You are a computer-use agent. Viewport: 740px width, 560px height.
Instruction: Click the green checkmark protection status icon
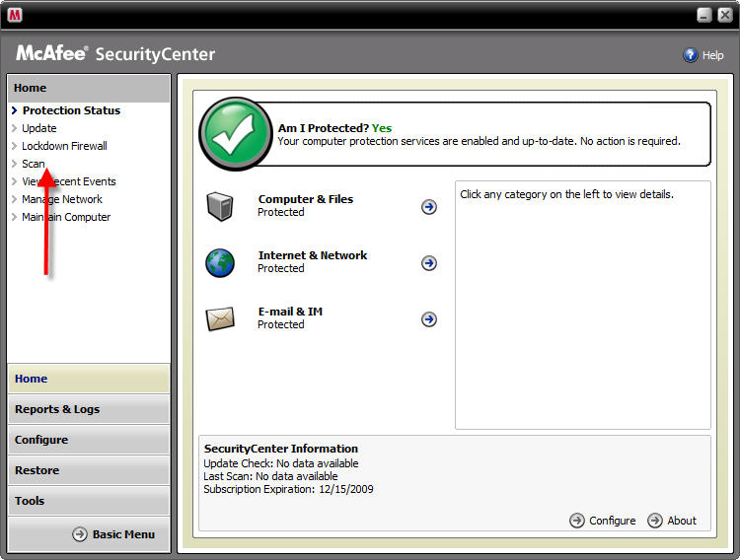236,134
